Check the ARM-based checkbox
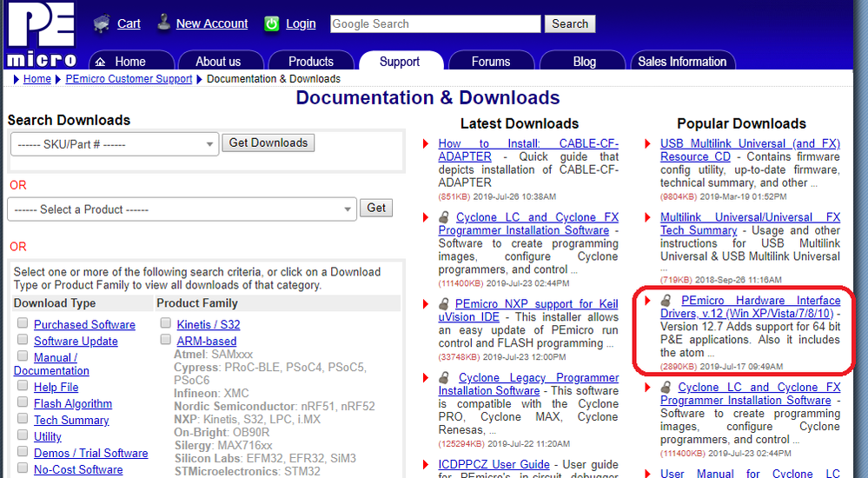Viewport: 868px width, 478px height. (165, 339)
